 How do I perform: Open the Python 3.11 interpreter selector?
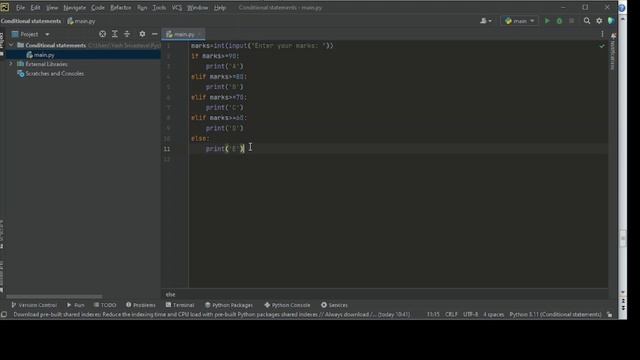pos(555,314)
